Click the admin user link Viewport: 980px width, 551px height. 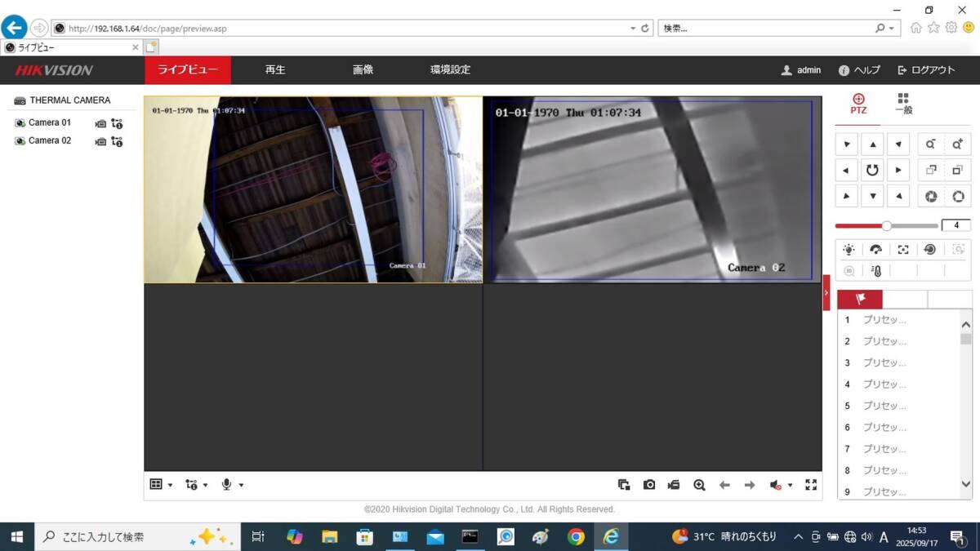pyautogui.click(x=800, y=70)
